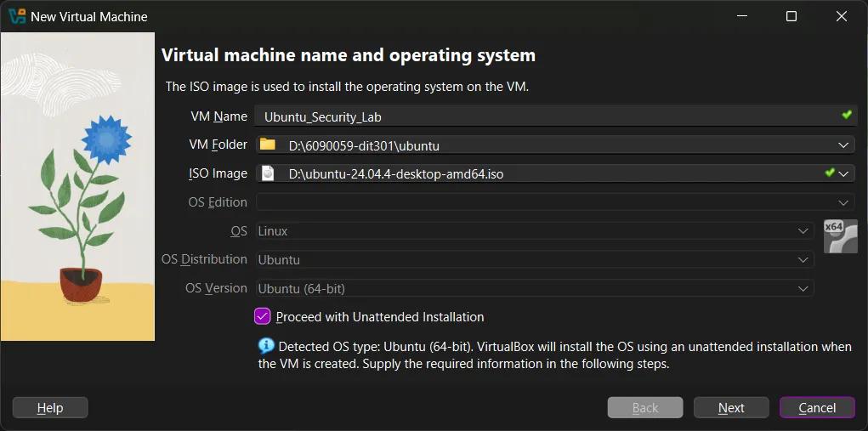Click the yellow folder icon in VM Folder

268,145
